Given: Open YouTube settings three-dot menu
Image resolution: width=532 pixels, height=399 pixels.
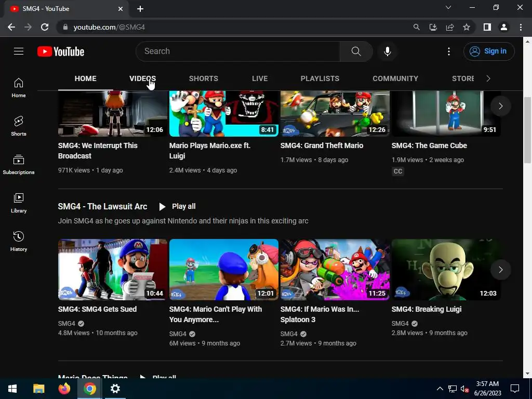Looking at the screenshot, I should (449, 51).
